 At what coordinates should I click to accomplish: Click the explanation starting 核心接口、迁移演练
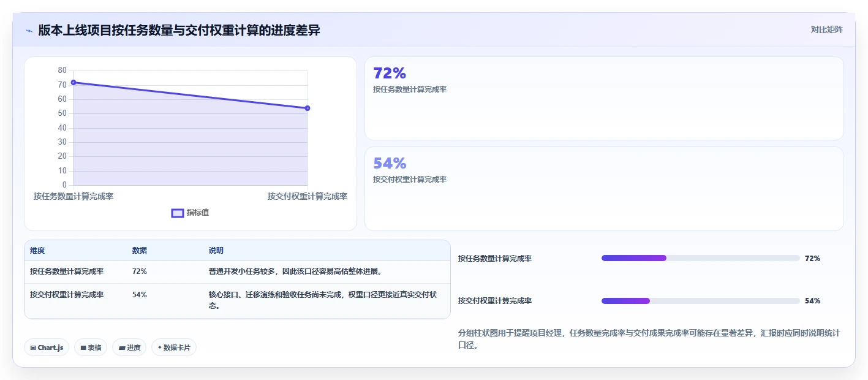pyautogui.click(x=323, y=300)
